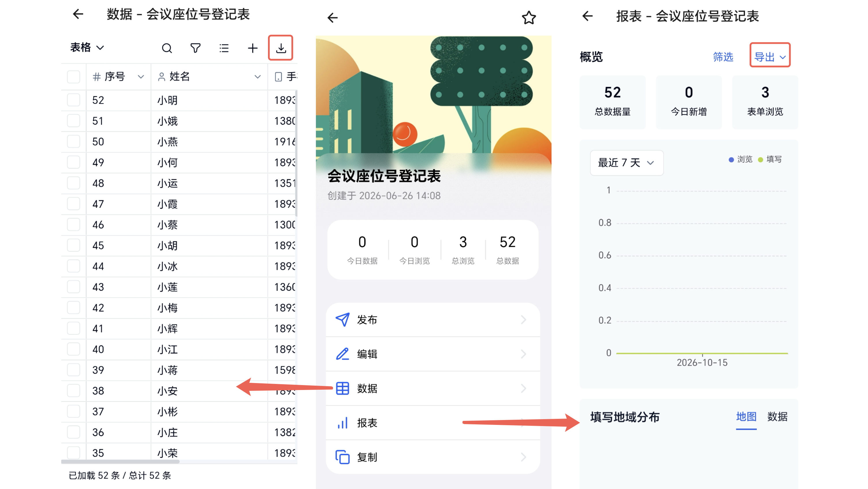Switch to the 数据 tab in 填写地域分布

[777, 417]
